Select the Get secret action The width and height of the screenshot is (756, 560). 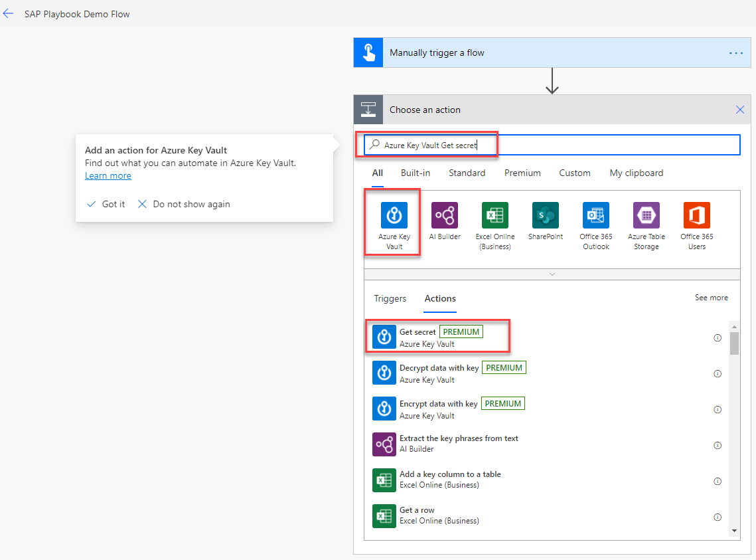click(x=547, y=337)
